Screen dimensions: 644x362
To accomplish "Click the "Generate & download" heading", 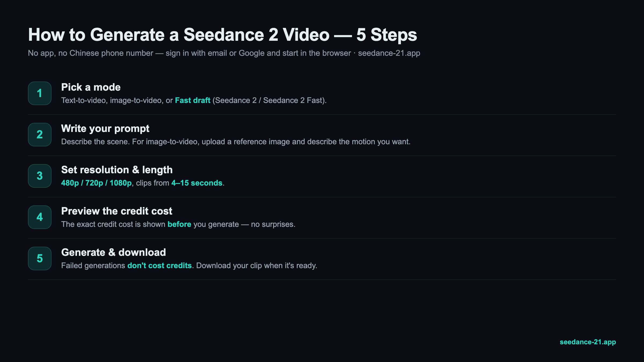I will (114, 252).
